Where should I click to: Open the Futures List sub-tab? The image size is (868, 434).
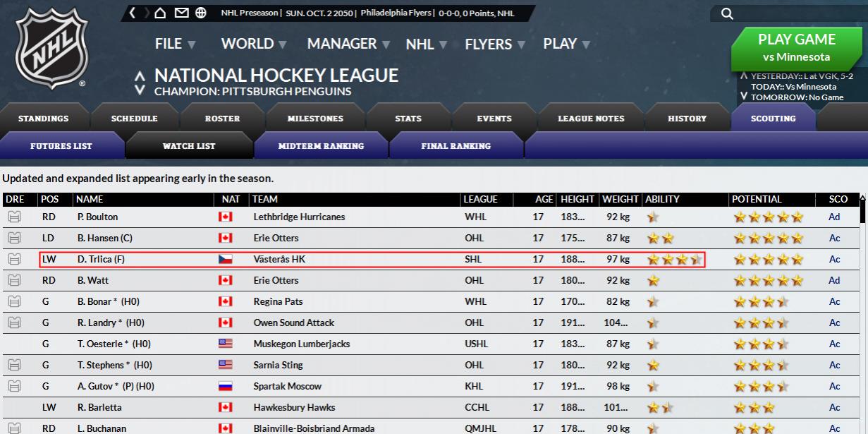pyautogui.click(x=61, y=145)
